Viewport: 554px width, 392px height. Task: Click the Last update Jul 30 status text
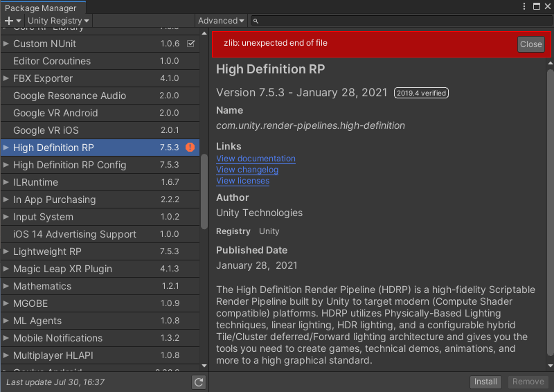click(55, 382)
